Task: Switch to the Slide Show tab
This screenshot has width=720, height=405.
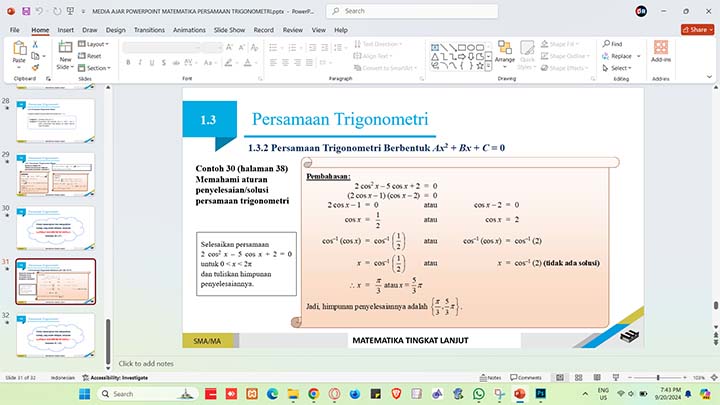Action: click(229, 30)
